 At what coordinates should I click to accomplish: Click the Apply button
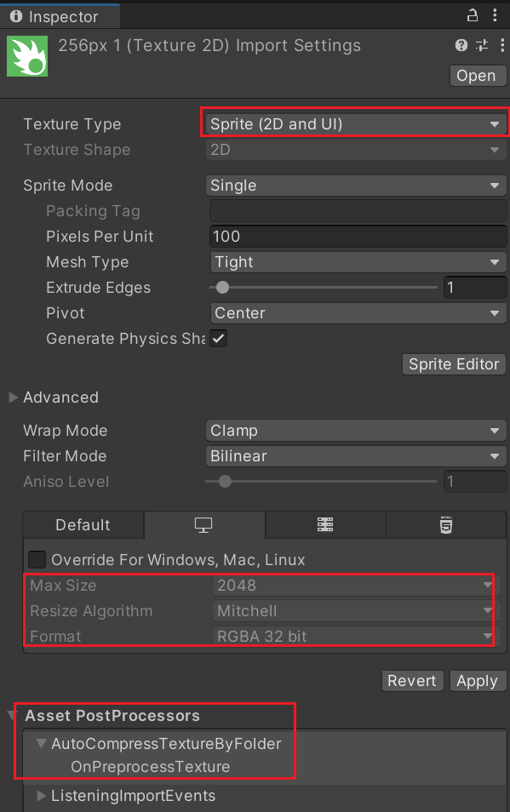(x=477, y=680)
